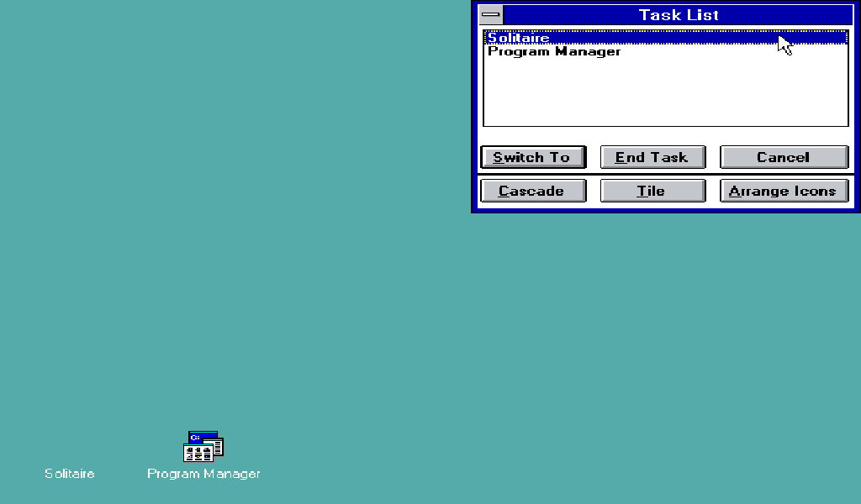End the selected task with End Task

tap(652, 157)
